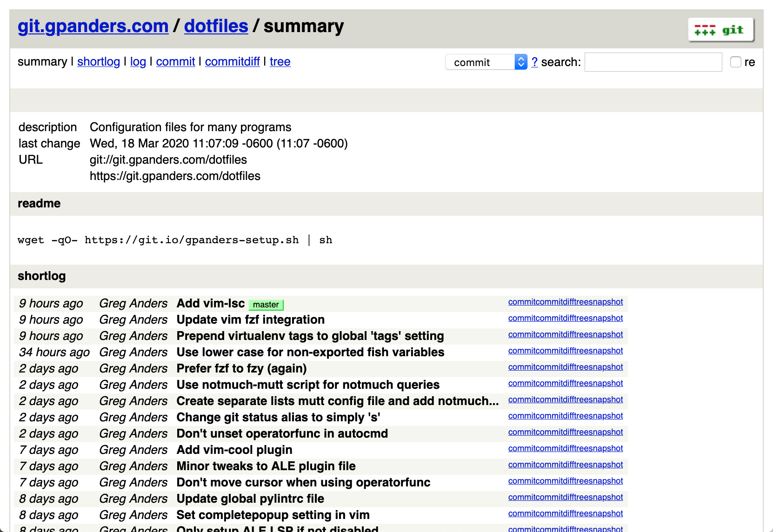
Task: Open commitdiff for 'Update global pylintrc file'
Action: tap(556, 497)
